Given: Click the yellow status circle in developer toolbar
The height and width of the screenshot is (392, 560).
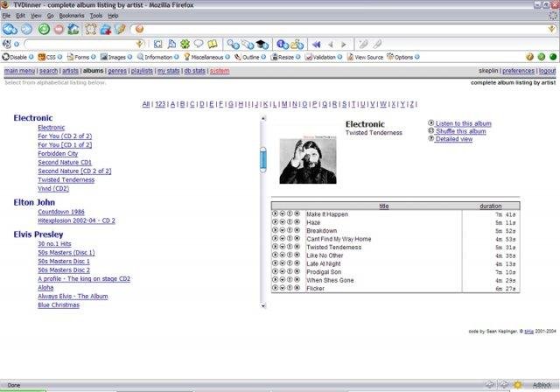Looking at the screenshot, I should tap(529, 57).
